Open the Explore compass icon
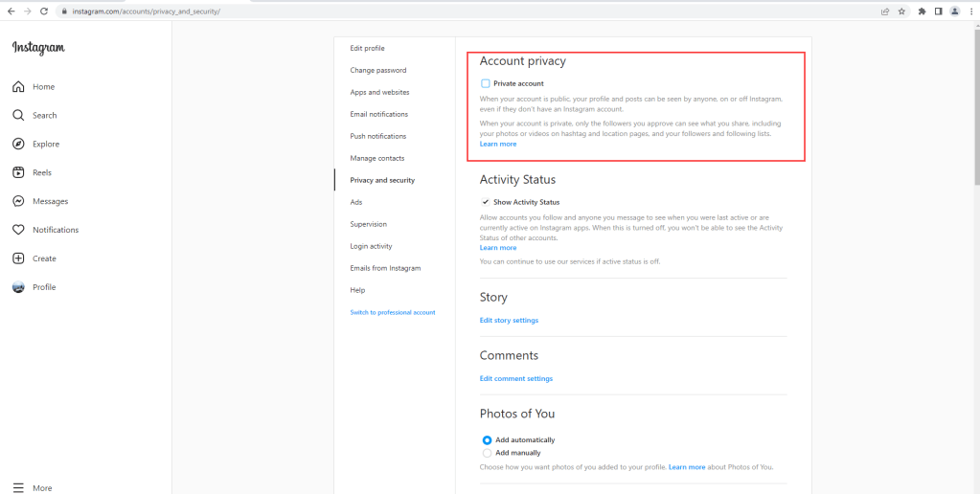The image size is (980, 494). (x=18, y=145)
